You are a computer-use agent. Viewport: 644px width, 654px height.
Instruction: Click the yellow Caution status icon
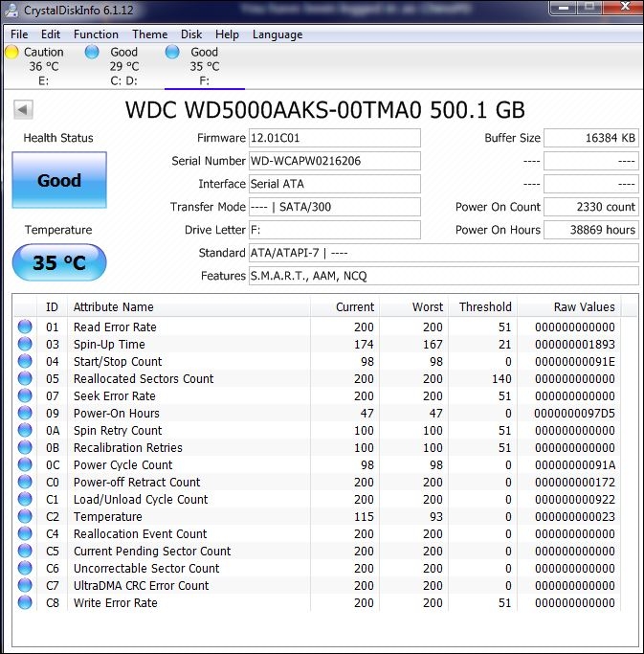coord(11,52)
